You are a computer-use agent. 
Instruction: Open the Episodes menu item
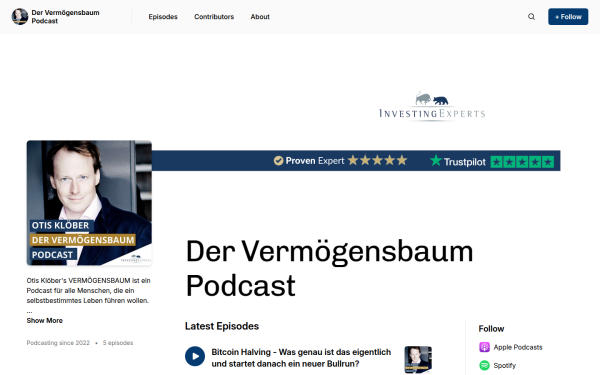tap(163, 17)
